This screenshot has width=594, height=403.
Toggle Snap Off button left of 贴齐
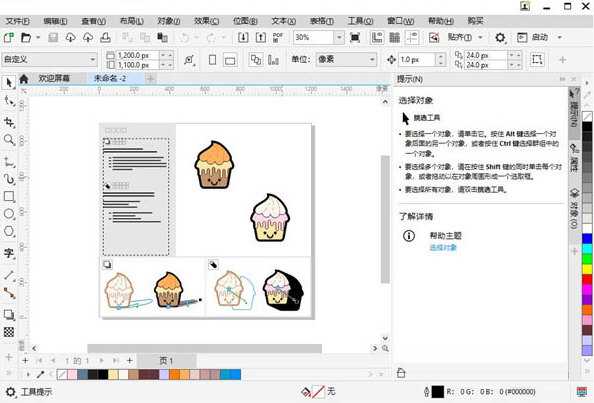[x=434, y=37]
